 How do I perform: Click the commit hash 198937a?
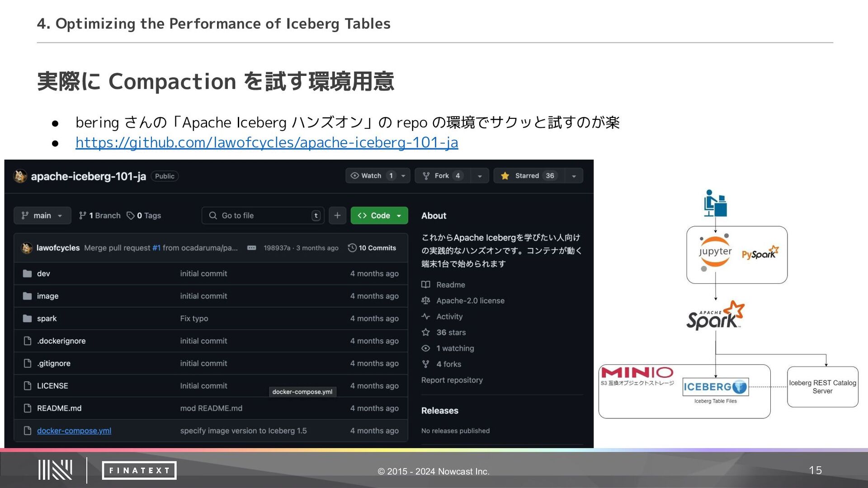pos(277,248)
